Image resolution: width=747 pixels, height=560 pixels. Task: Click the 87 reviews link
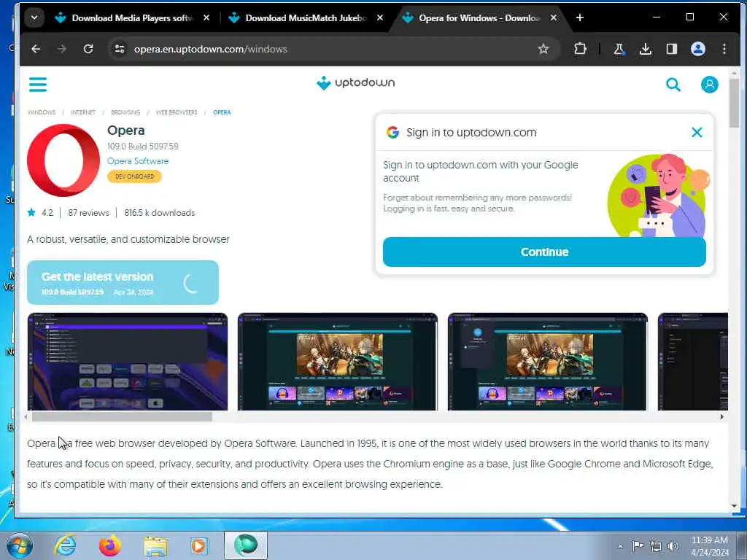coord(88,213)
